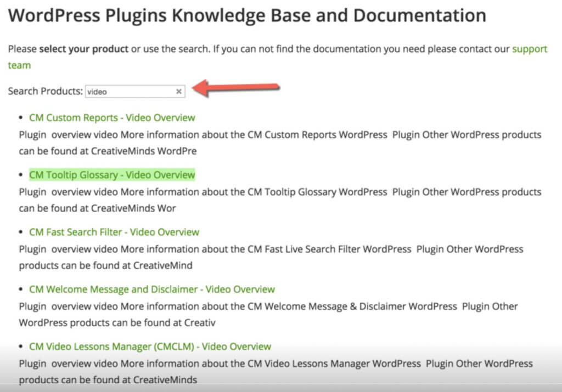562x392 pixels.
Task: Select the typed text 'video' in search box
Action: point(98,92)
